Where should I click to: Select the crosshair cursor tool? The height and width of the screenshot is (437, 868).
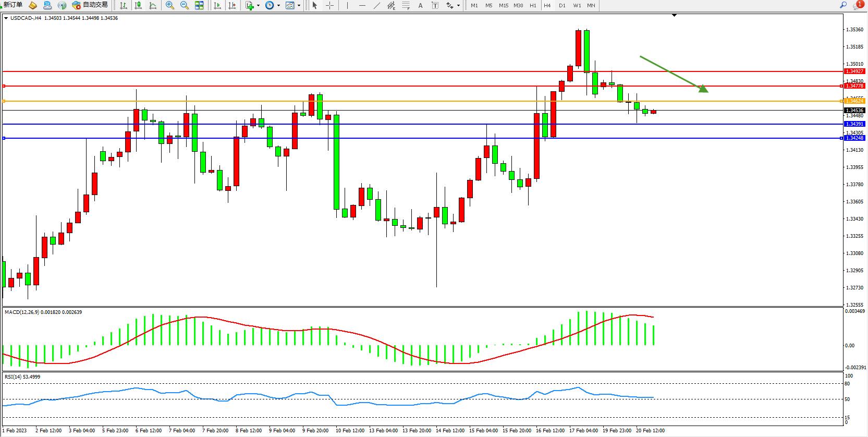tap(329, 5)
